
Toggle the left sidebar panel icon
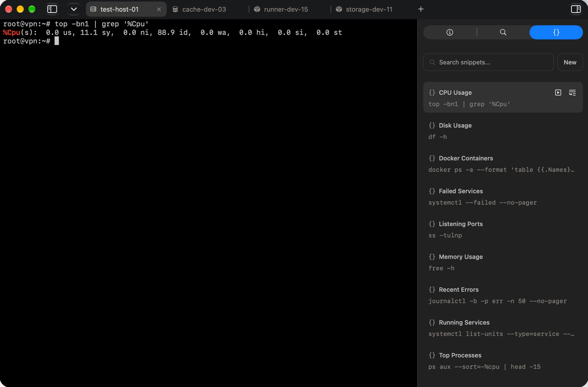point(52,9)
